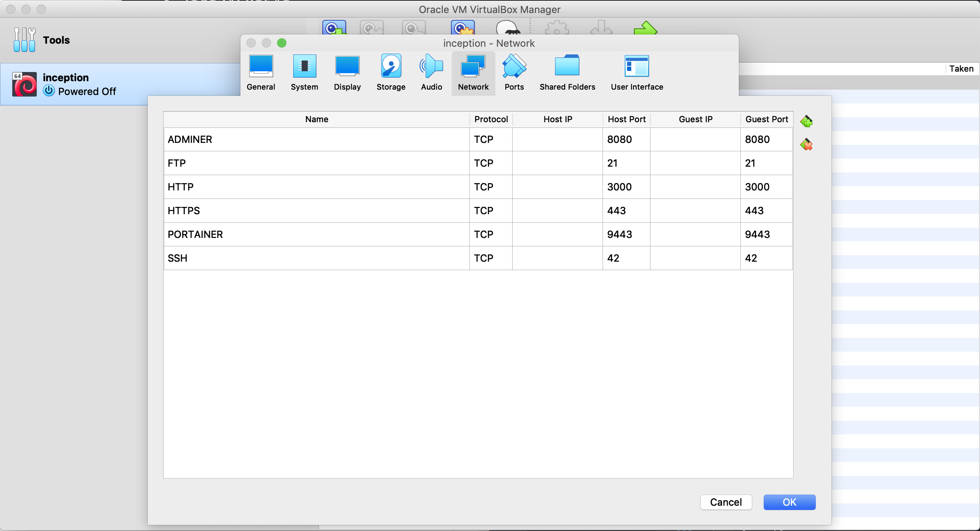Sort by the Name column header

[x=316, y=119]
